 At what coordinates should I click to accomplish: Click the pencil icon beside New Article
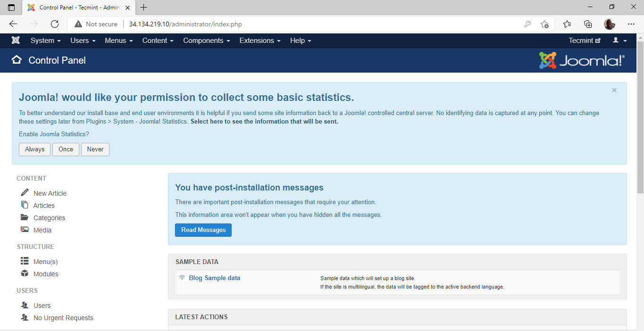tap(25, 193)
